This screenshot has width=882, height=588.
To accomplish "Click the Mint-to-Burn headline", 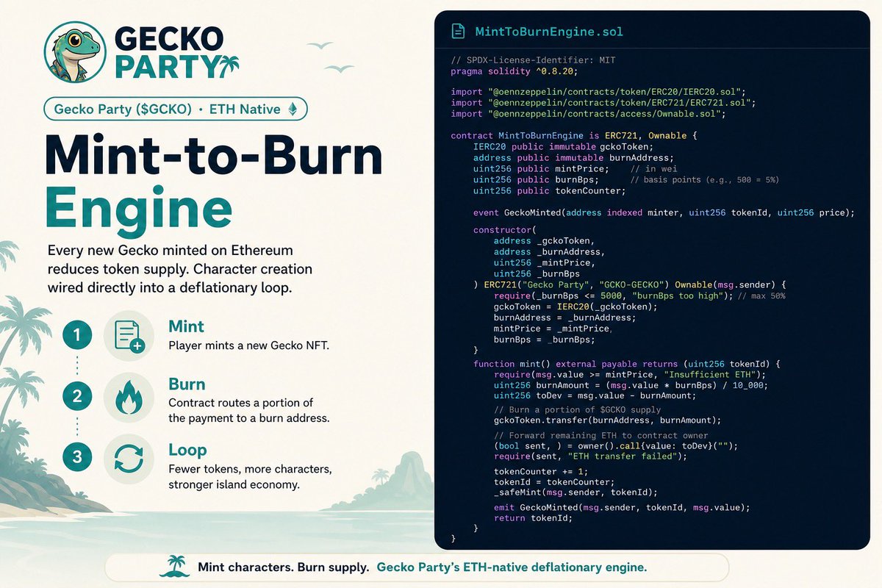I will coord(215,154).
